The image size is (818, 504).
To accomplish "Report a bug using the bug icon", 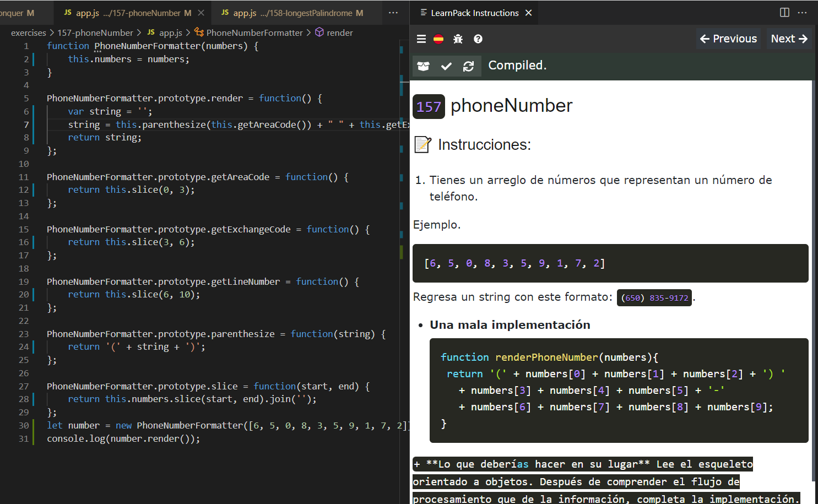I will 458,39.
